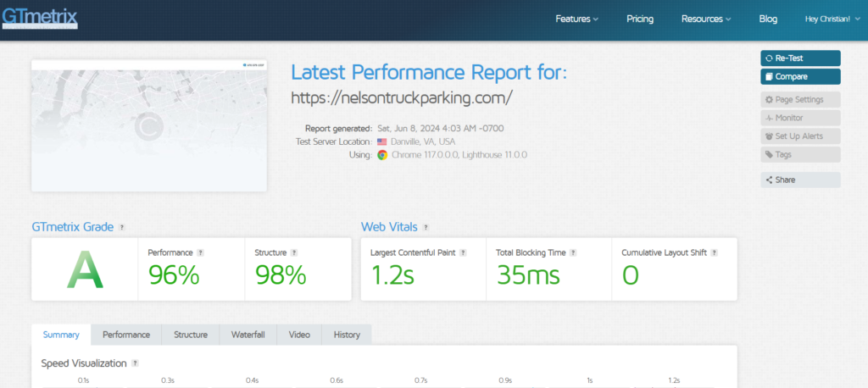
Task: Click the Cumulative Layout Shift value 0
Action: [x=631, y=275]
